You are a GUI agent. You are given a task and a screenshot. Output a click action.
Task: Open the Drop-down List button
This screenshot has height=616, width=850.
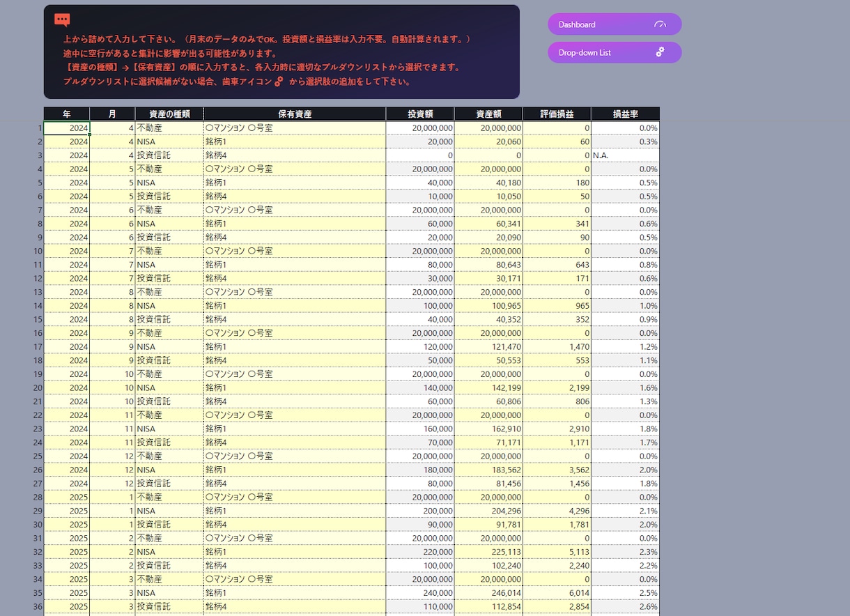click(615, 52)
